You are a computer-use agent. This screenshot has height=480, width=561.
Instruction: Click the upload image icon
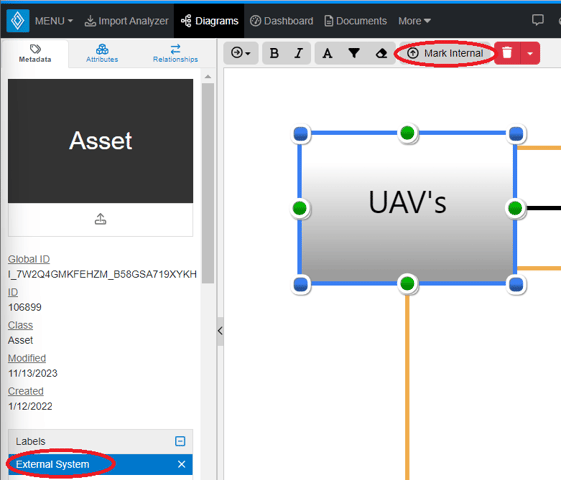point(100,219)
